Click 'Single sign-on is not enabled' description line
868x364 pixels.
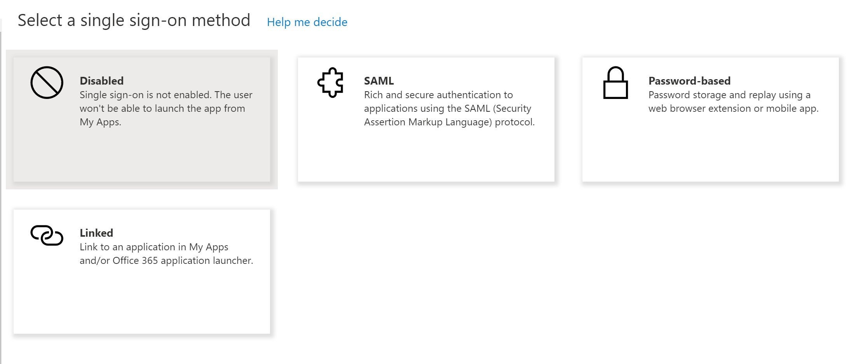click(x=166, y=95)
